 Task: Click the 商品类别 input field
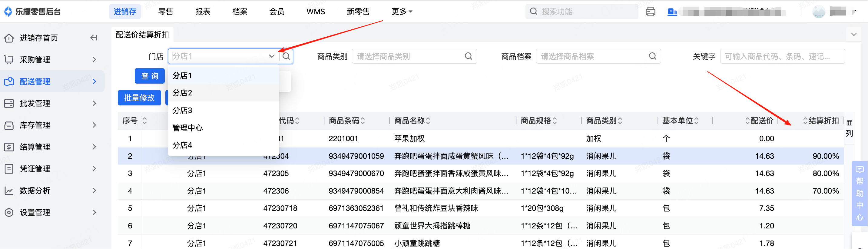[x=414, y=56]
